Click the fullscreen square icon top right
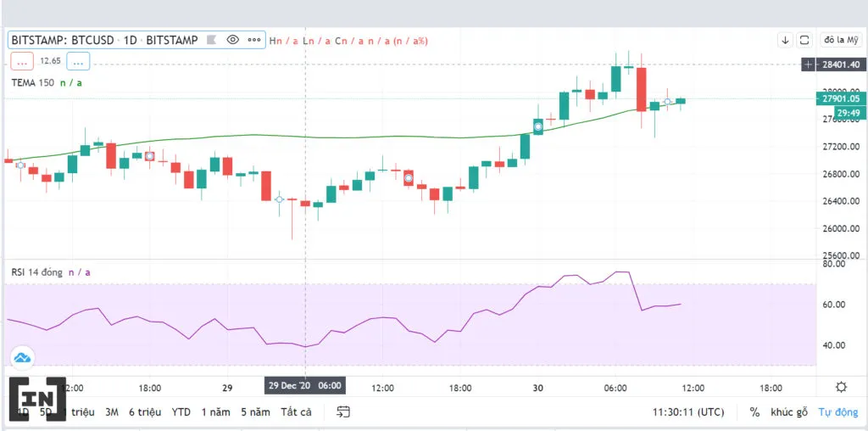This screenshot has height=431, width=868. [805, 40]
